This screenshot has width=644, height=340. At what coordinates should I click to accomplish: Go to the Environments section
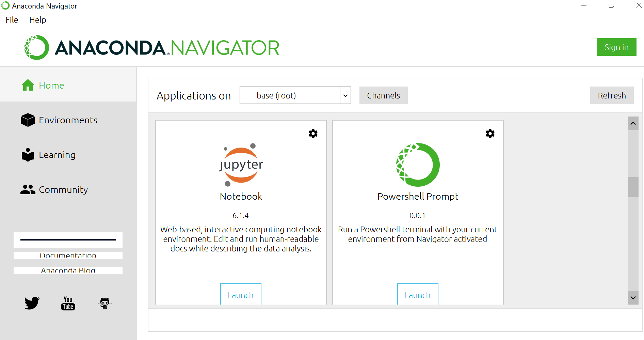point(68,120)
